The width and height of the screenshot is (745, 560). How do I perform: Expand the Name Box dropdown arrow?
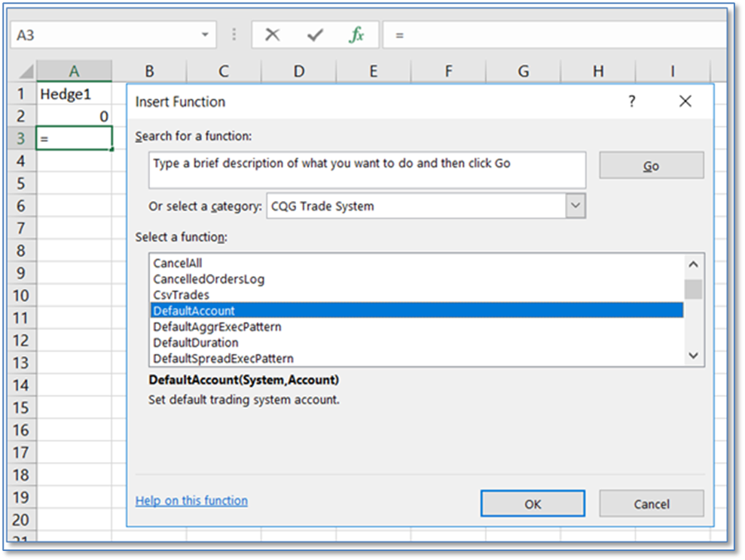click(x=205, y=35)
